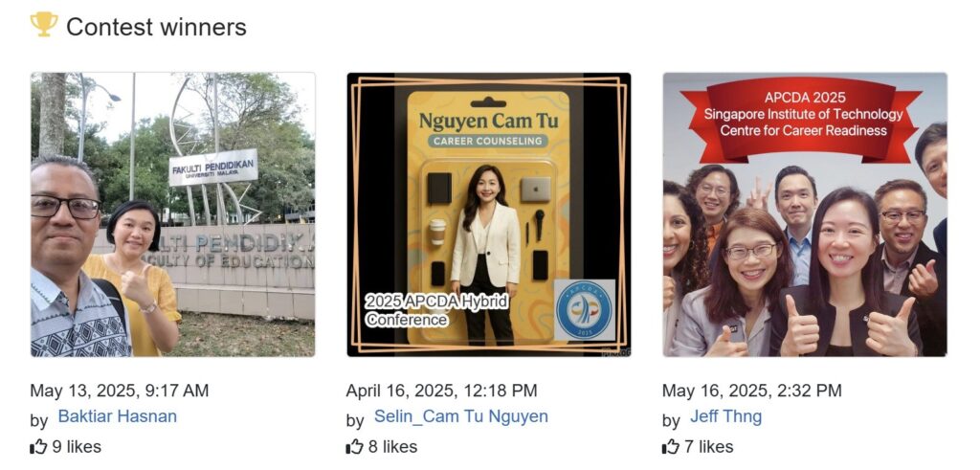Click the 7 likes count text
The width and height of the screenshot is (980, 470).
click(709, 447)
